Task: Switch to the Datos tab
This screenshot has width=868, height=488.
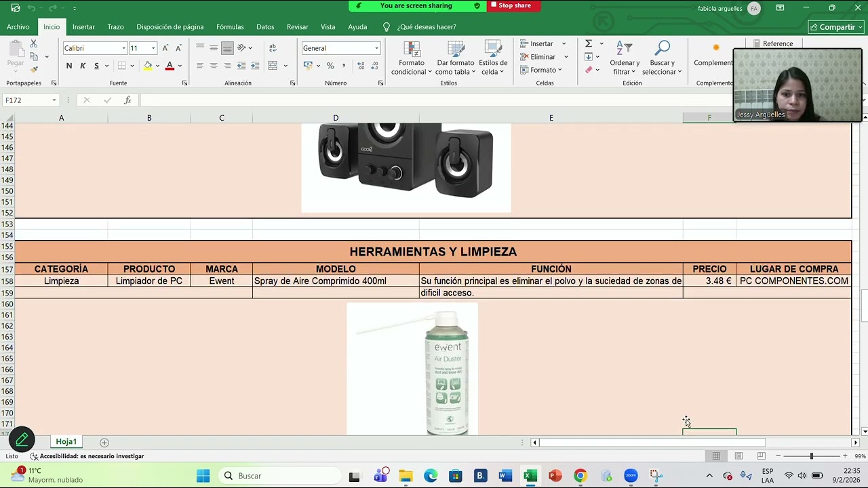Action: click(265, 27)
